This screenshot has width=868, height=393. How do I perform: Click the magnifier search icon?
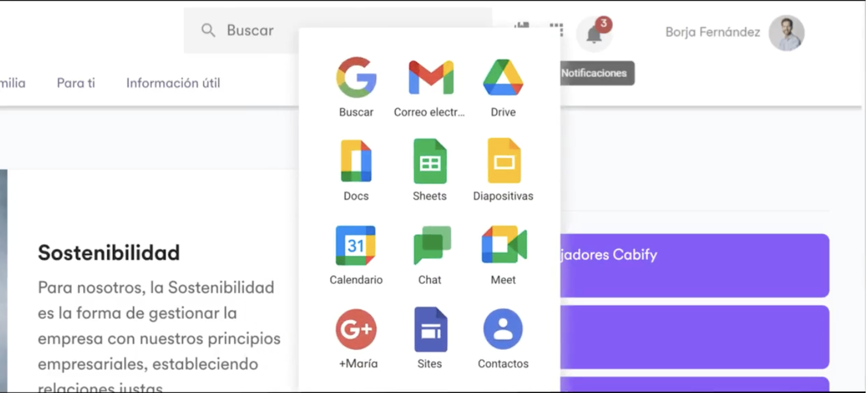tap(208, 31)
